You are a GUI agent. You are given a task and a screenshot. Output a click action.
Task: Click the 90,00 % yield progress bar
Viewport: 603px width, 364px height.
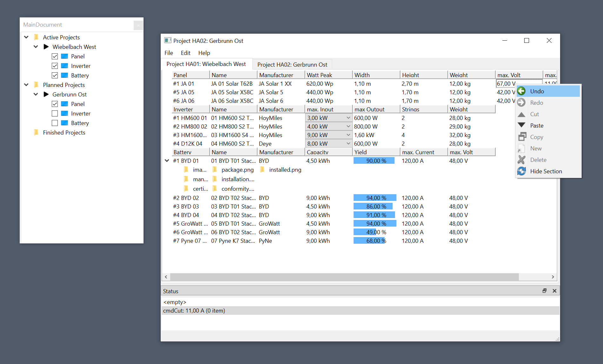(374, 161)
